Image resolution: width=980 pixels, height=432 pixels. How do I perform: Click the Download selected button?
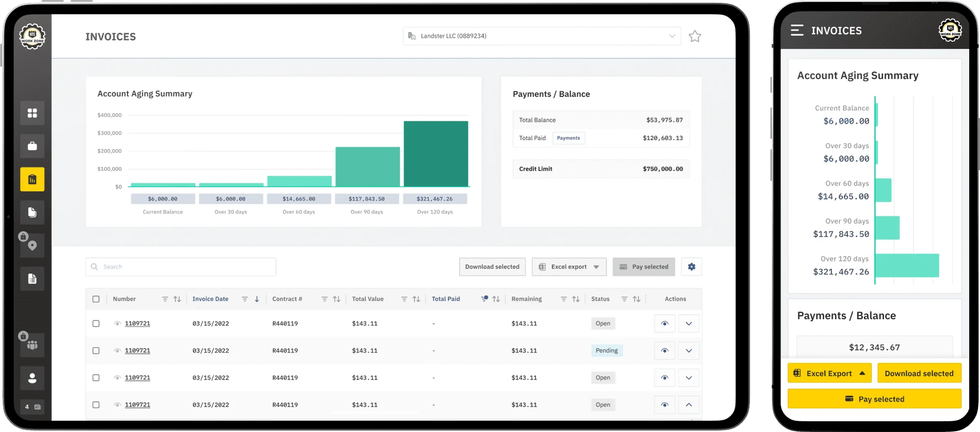click(492, 267)
